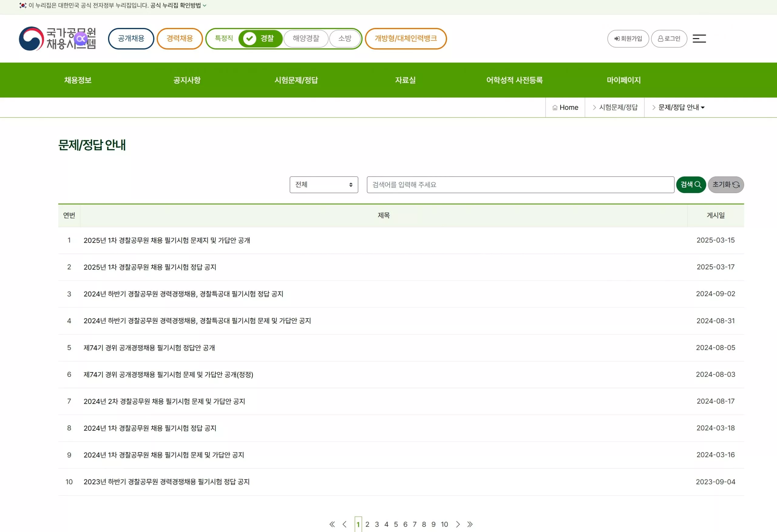Select the 경찰 toggle option
Viewport: 777px width, 532px height.
pyautogui.click(x=261, y=39)
